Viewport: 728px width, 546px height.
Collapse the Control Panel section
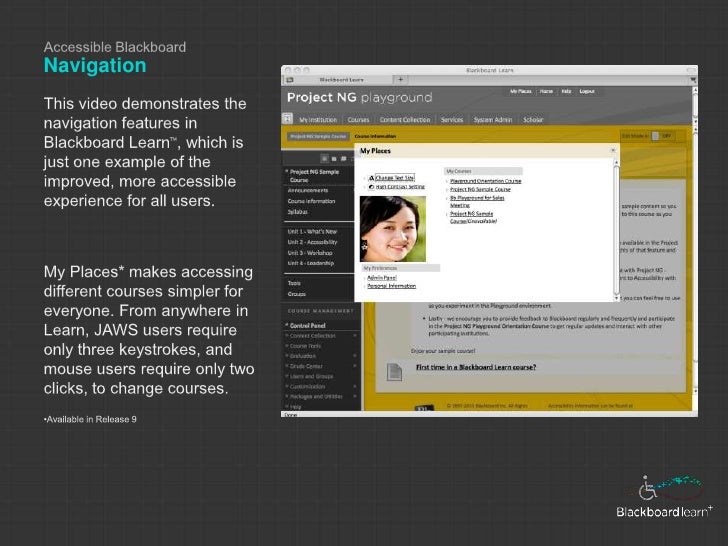click(286, 325)
